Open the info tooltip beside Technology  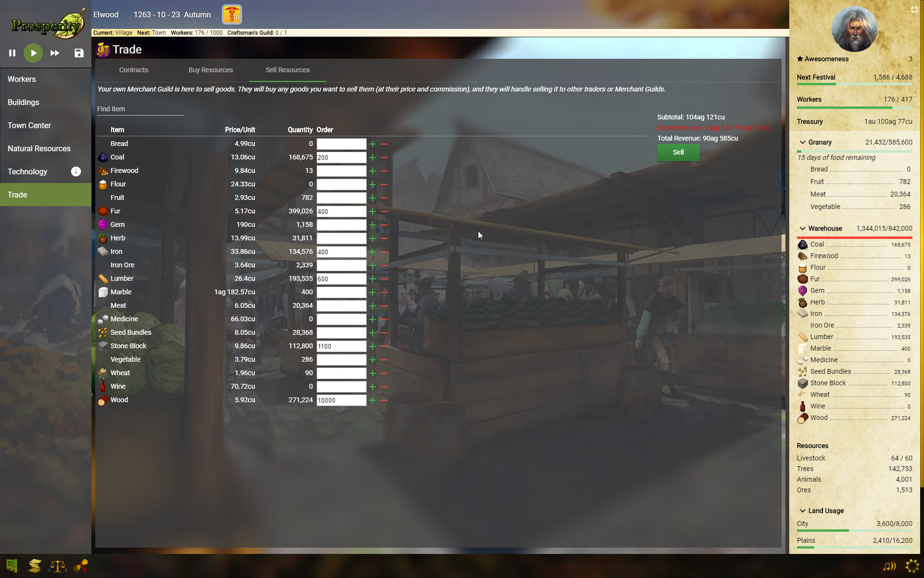[76, 171]
